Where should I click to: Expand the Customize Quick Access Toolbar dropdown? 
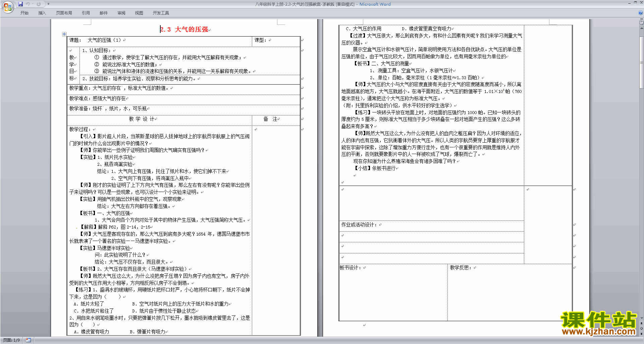(x=48, y=4)
